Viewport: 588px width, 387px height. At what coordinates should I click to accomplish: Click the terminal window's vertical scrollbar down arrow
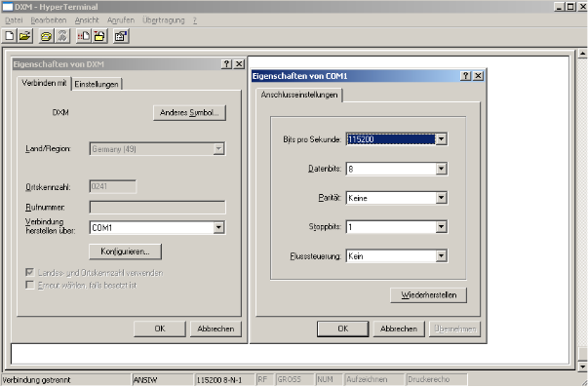[x=582, y=367]
